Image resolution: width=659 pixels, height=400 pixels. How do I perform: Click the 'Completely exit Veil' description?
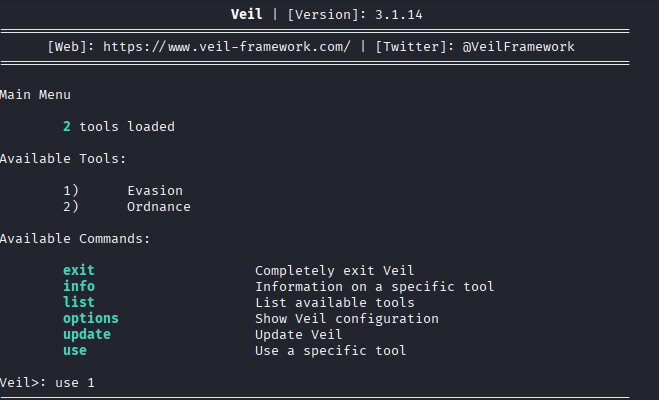tap(334, 270)
